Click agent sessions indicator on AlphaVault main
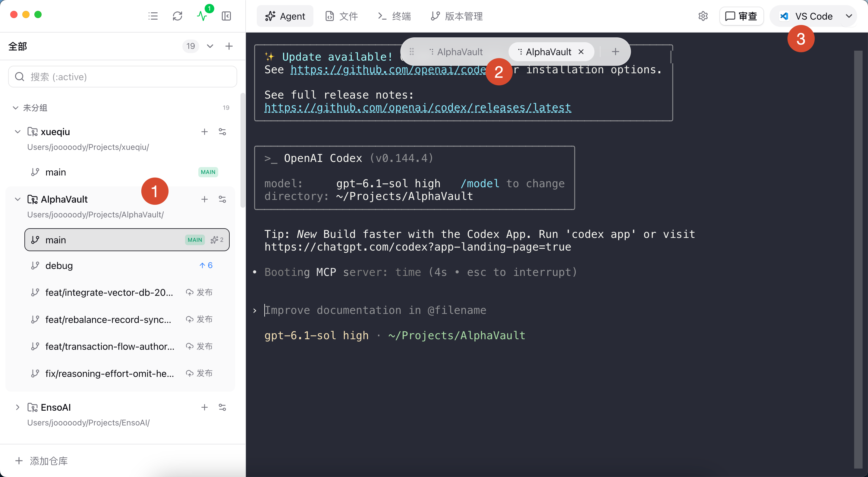Viewport: 868px width, 477px height. click(x=217, y=240)
